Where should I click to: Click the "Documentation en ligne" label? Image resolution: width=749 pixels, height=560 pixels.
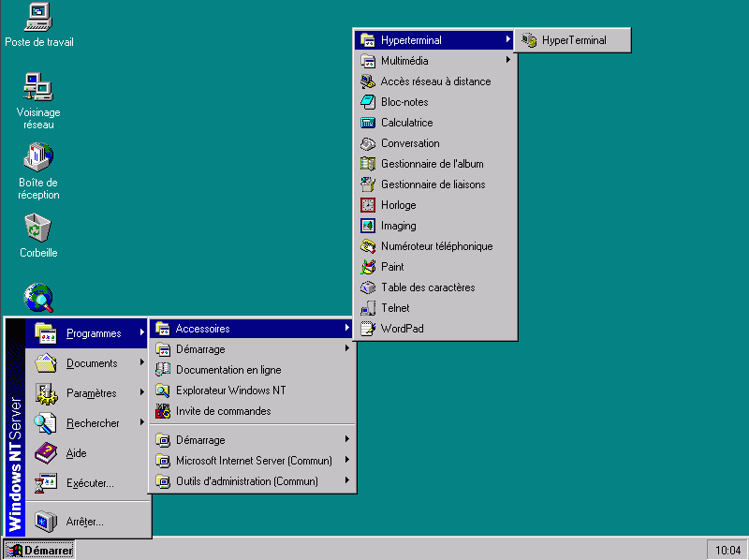click(x=228, y=370)
